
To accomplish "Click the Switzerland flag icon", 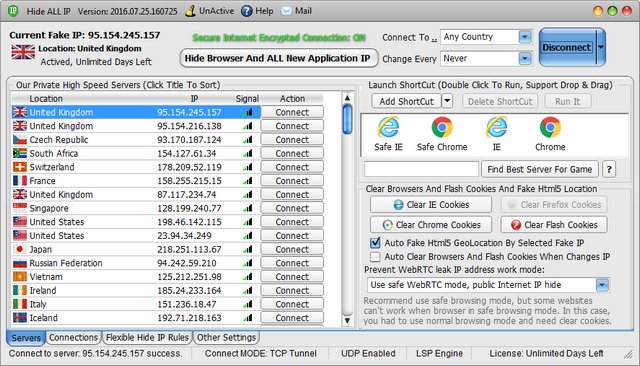I will point(20,167).
